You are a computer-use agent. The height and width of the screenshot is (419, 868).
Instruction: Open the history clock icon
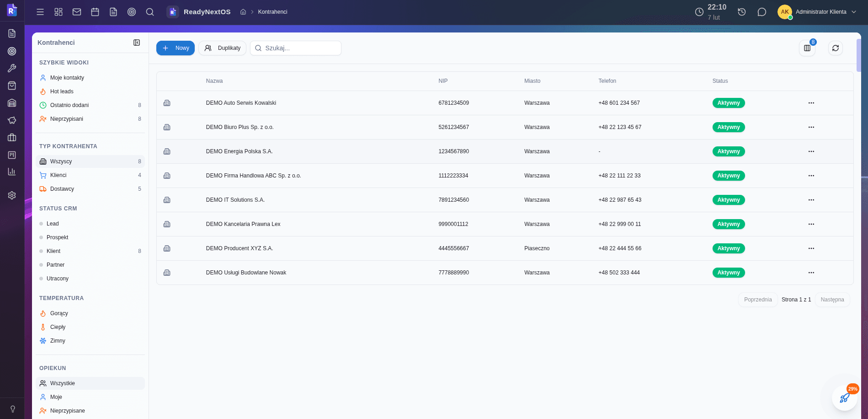pyautogui.click(x=742, y=12)
